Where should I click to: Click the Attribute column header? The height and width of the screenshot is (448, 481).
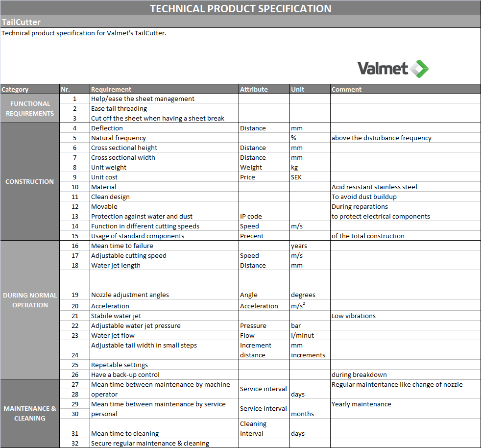264,89
